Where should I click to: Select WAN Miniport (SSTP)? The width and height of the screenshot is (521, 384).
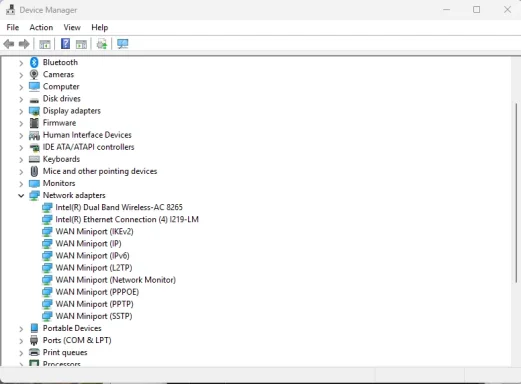pyautogui.click(x=94, y=316)
